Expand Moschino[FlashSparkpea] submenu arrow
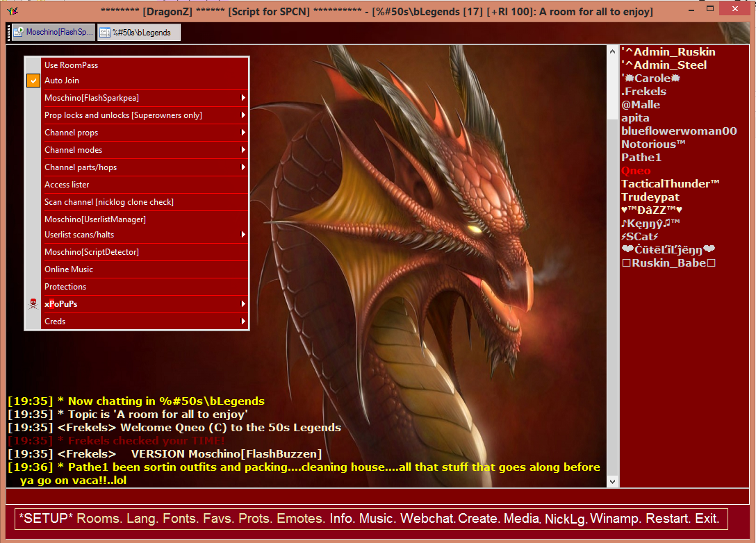This screenshot has width=756, height=543. click(243, 98)
